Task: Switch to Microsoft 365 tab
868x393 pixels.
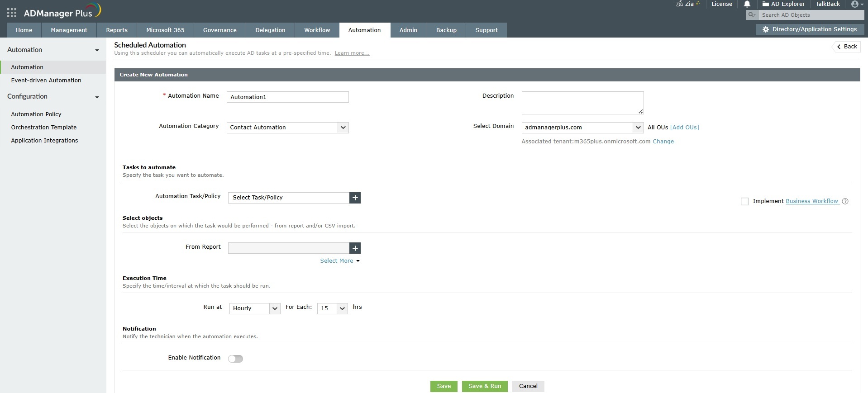Action: [x=165, y=30]
